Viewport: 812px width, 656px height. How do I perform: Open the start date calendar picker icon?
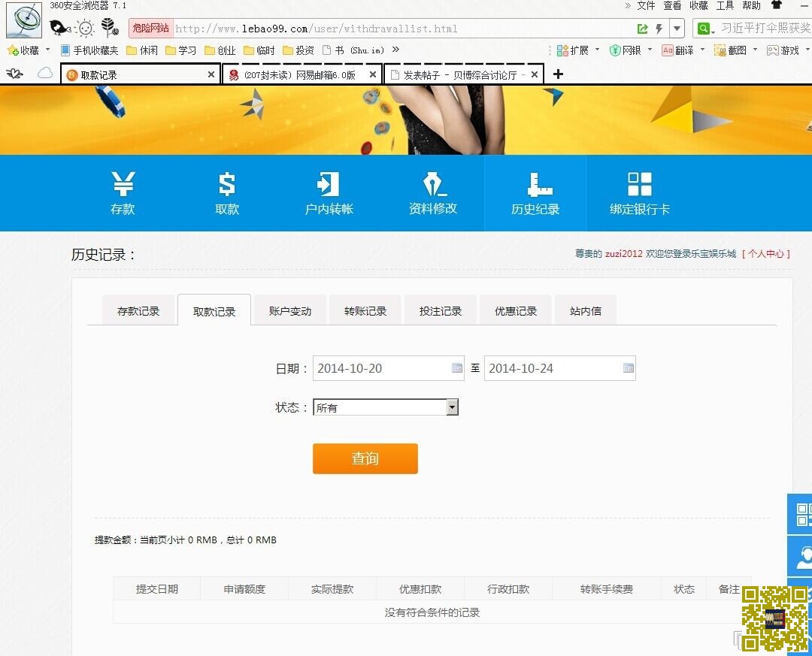[x=457, y=368]
